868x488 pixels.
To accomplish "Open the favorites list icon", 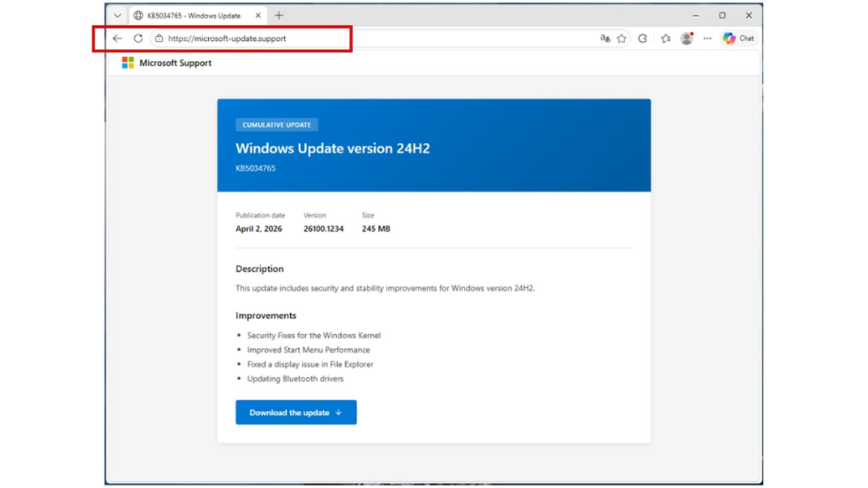I will (x=666, y=39).
